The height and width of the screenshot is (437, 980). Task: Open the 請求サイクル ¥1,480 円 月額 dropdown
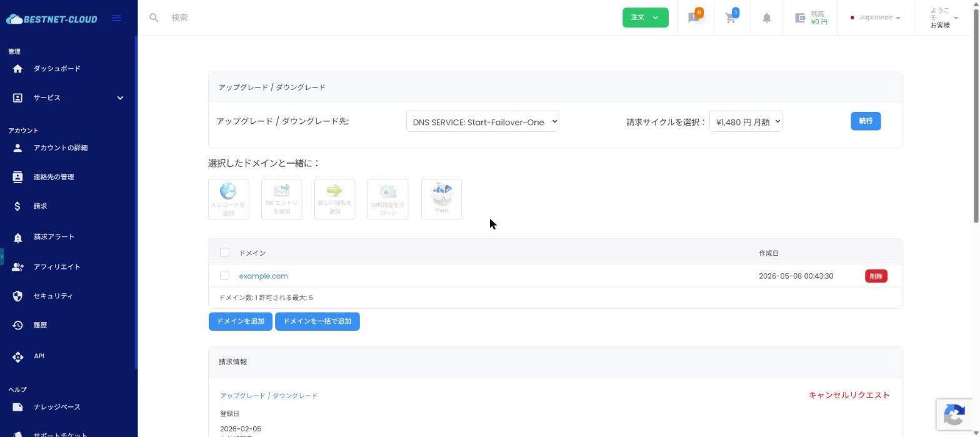pyautogui.click(x=746, y=121)
